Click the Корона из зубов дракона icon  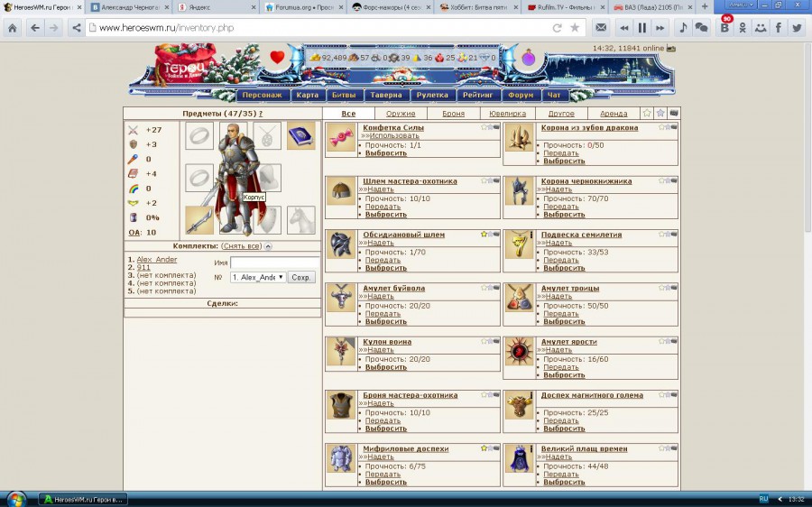(x=519, y=137)
